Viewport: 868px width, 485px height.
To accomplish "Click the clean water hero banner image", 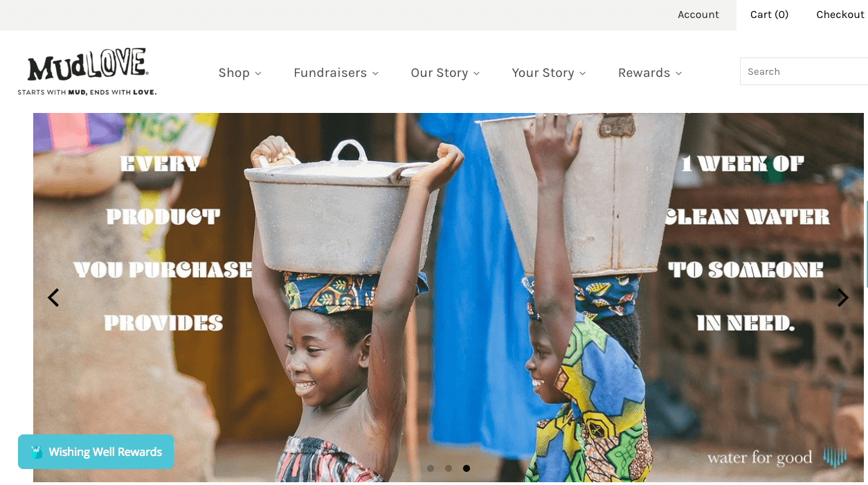I will (449, 297).
